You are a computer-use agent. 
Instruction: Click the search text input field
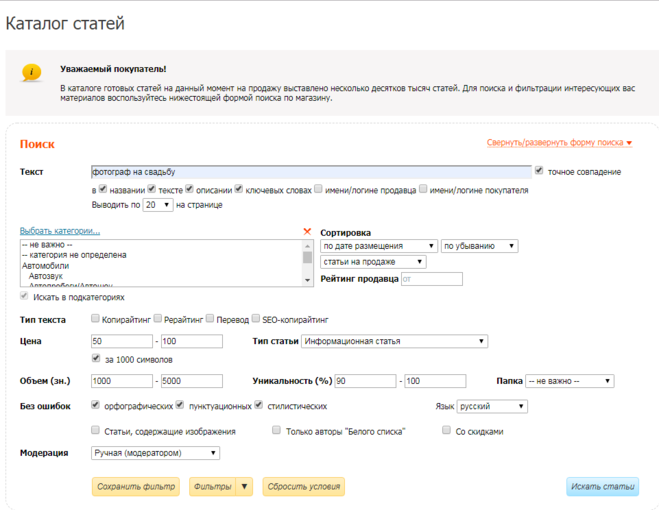310,172
